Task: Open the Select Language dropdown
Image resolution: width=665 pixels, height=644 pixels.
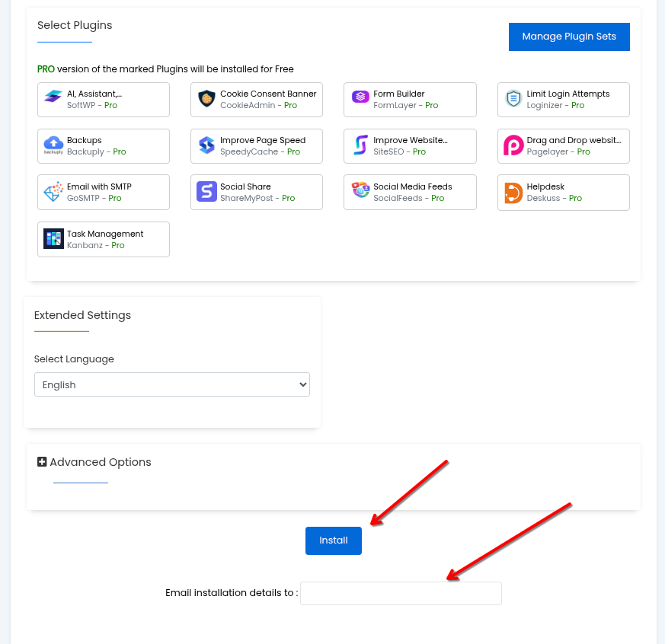Action: click(171, 384)
